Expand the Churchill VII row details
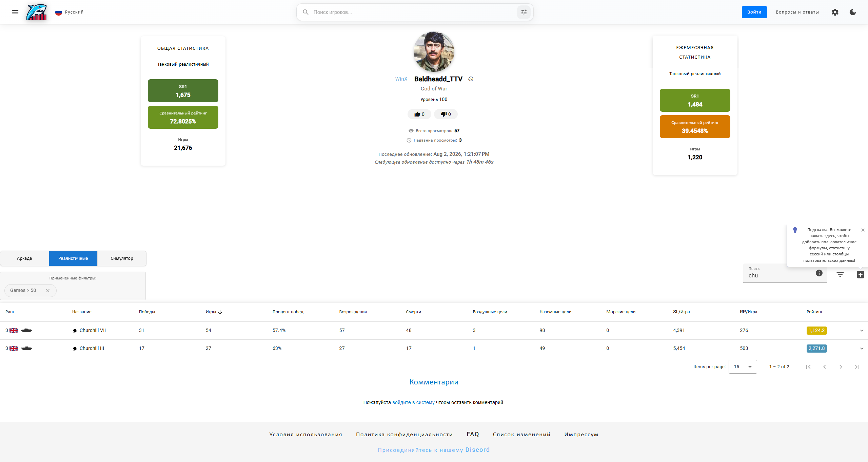Image resolution: width=868 pixels, height=462 pixels. tap(862, 331)
